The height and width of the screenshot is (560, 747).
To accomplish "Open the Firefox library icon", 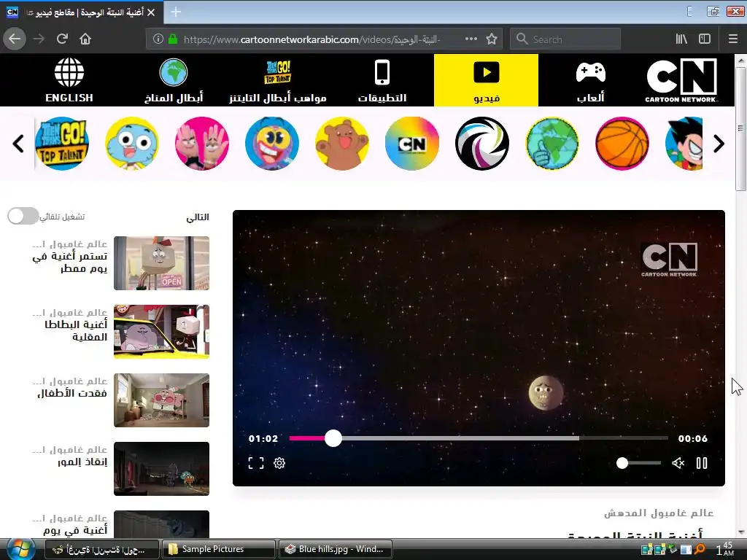I will click(x=681, y=39).
